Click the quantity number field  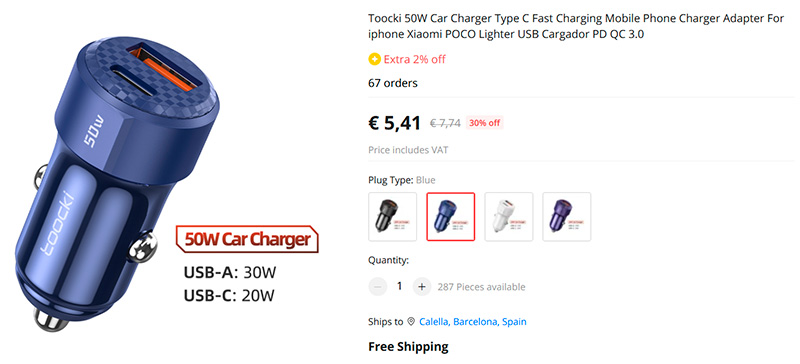pos(399,286)
